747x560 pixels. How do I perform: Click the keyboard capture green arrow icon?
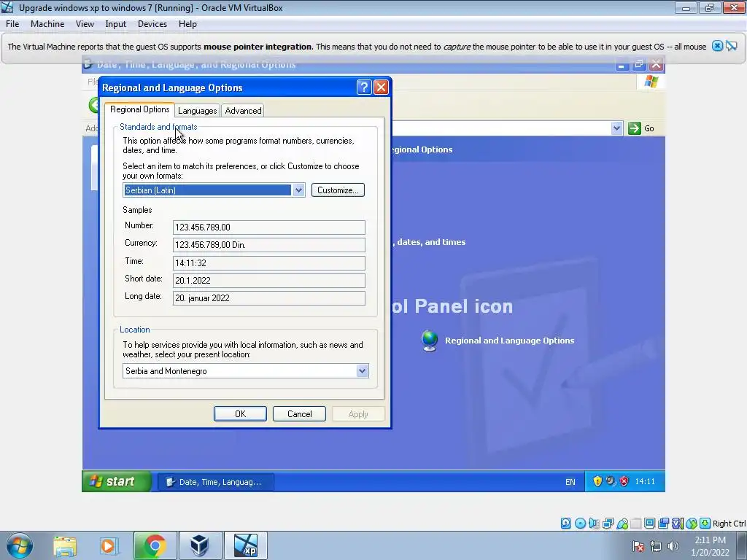(x=705, y=524)
